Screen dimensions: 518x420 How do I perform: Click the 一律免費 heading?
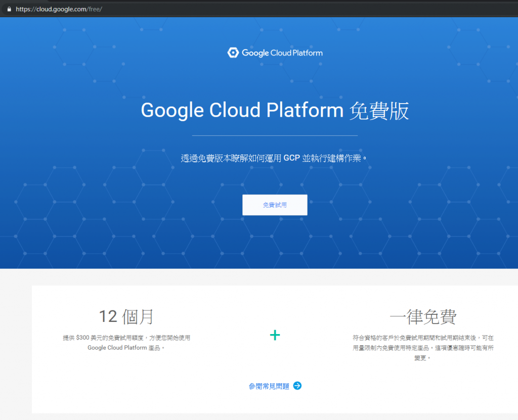(x=423, y=317)
